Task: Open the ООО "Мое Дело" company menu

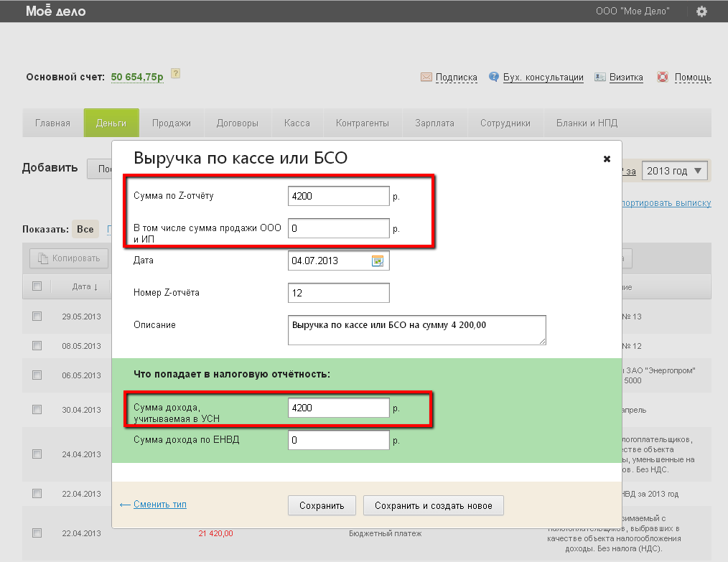Action: click(633, 11)
